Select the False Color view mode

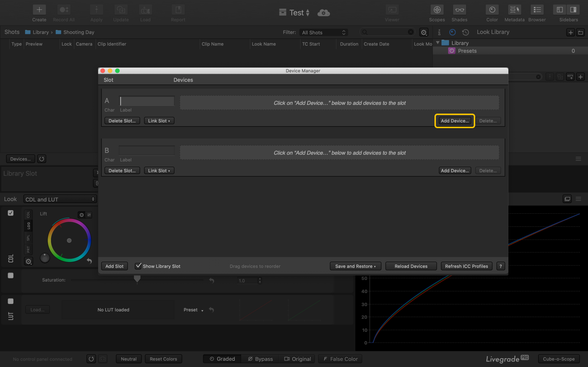point(340,359)
